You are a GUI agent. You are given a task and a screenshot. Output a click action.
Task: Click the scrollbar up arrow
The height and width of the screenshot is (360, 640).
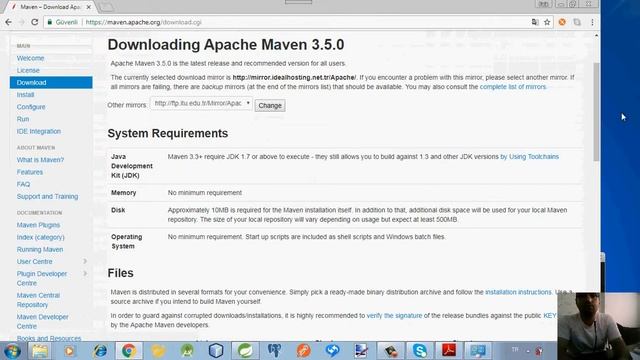[596, 36]
